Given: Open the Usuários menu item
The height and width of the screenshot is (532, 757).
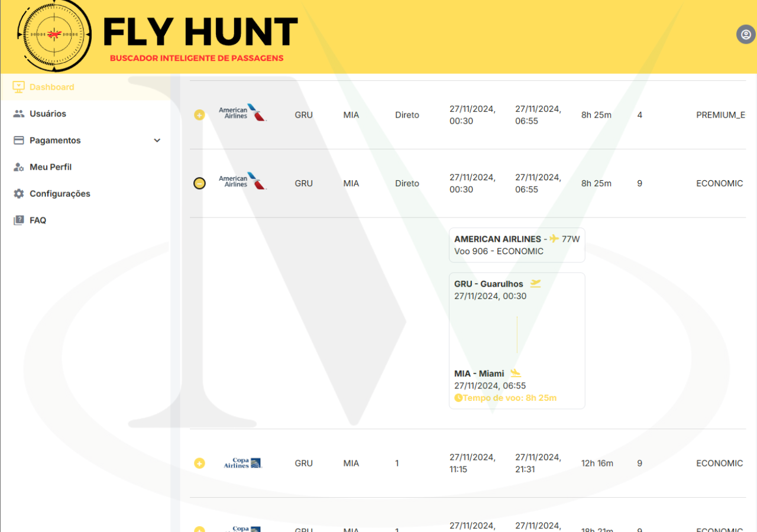Looking at the screenshot, I should 48,113.
